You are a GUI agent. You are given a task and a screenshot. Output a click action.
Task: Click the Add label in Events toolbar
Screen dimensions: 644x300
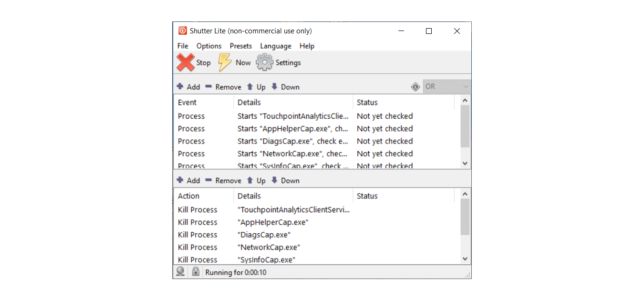point(193,87)
